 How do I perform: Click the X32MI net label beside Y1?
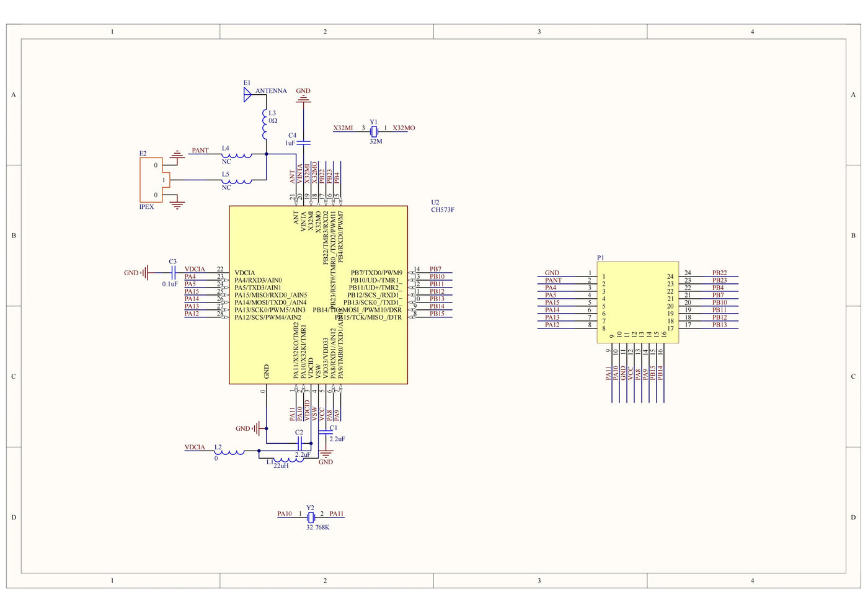click(x=343, y=128)
